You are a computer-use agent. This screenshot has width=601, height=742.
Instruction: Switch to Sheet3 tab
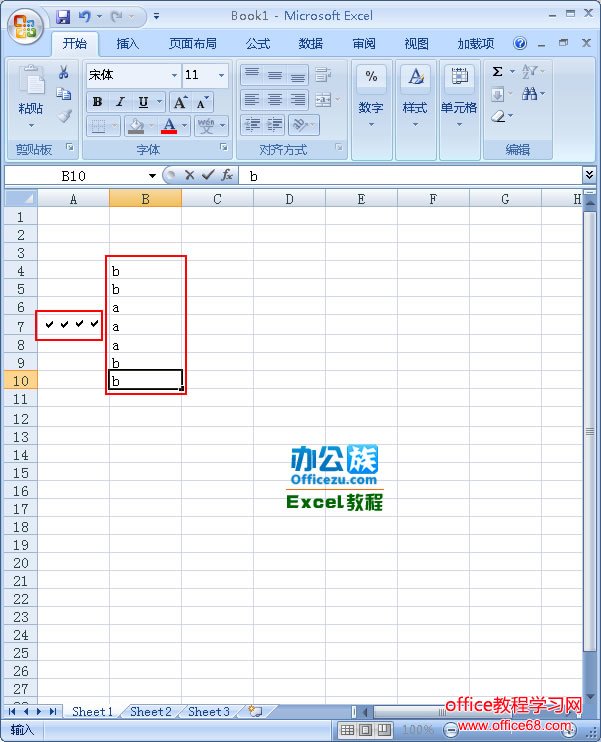point(209,712)
